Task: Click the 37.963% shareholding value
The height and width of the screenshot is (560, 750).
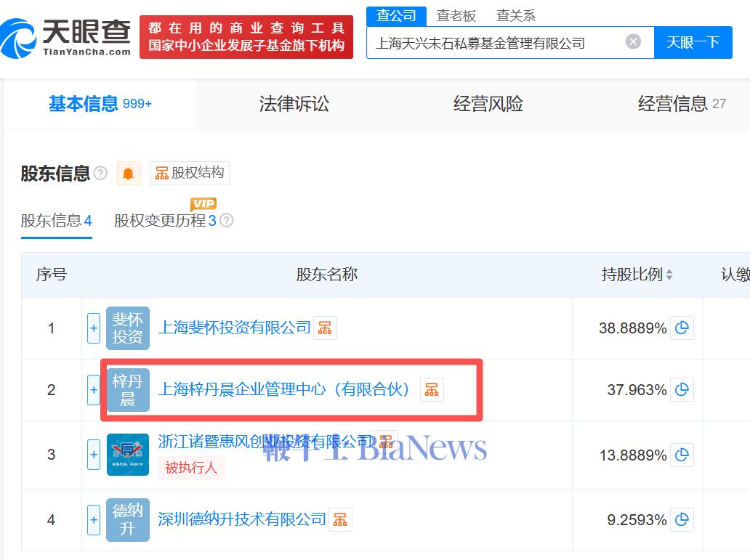Action: [x=637, y=390]
